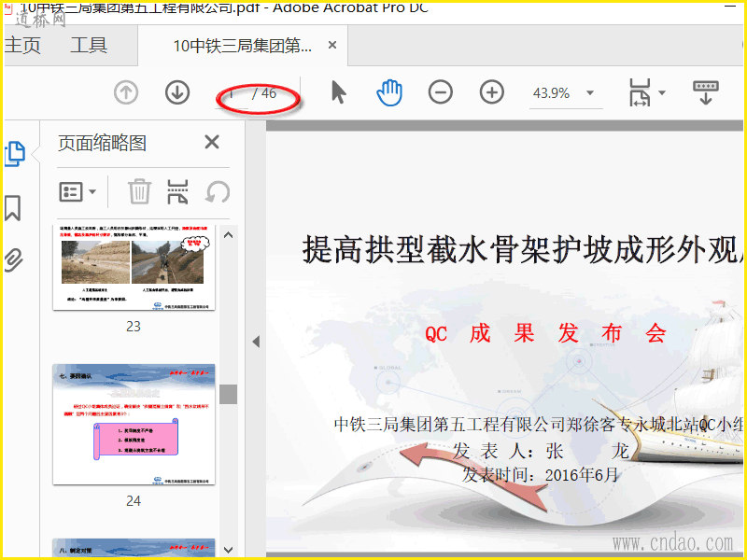Expand the thumbnail options dropdown arrow
Viewport: 747px width, 560px height.
(92, 192)
